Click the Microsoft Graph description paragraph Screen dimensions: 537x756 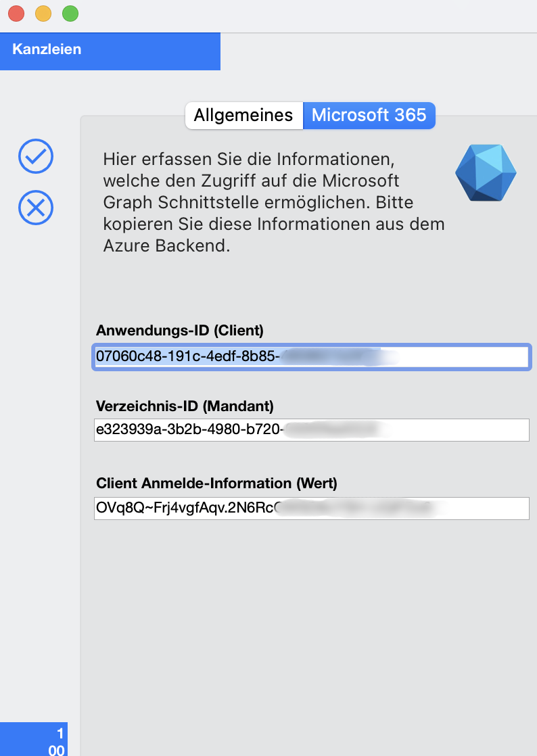pos(274,202)
